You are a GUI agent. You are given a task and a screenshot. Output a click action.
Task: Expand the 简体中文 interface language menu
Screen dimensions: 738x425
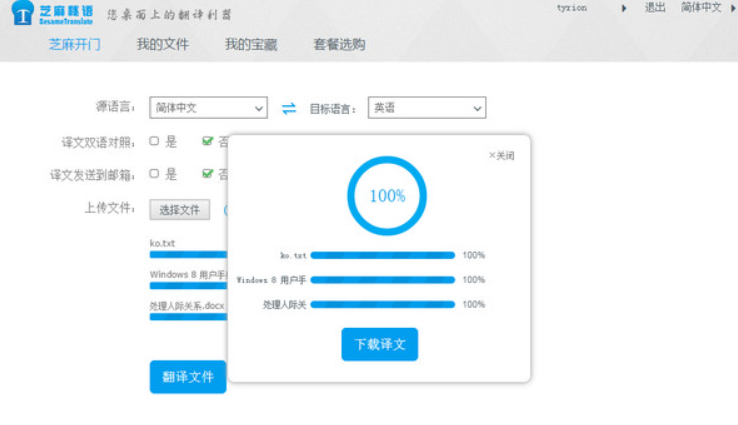[x=701, y=8]
